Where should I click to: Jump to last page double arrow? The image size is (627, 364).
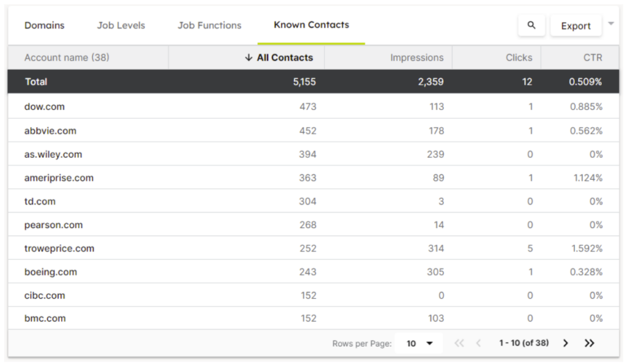[589, 343]
